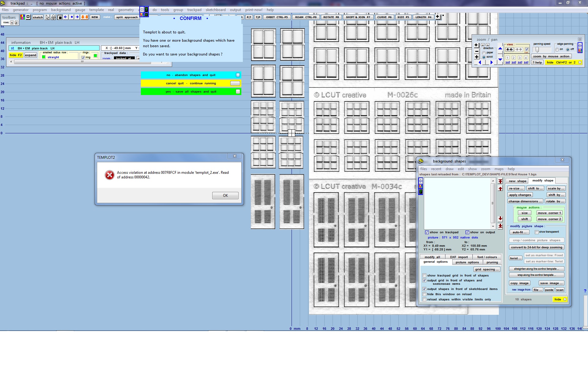Click first set link under views
Viewport: 588px width, 381px height.
pos(508,63)
